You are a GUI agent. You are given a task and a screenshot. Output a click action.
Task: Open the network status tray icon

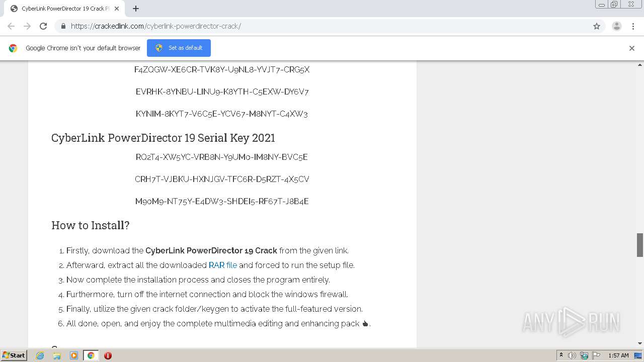click(584, 355)
